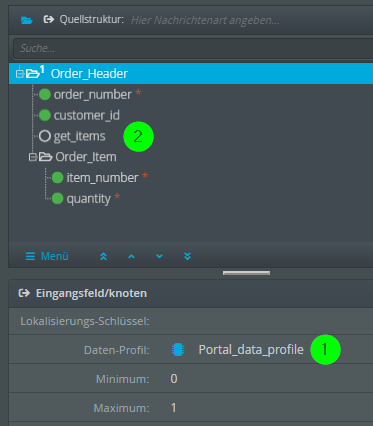Viewport: 373px width, 426px height.
Task: Move node up with single up arrow
Action: [132, 256]
